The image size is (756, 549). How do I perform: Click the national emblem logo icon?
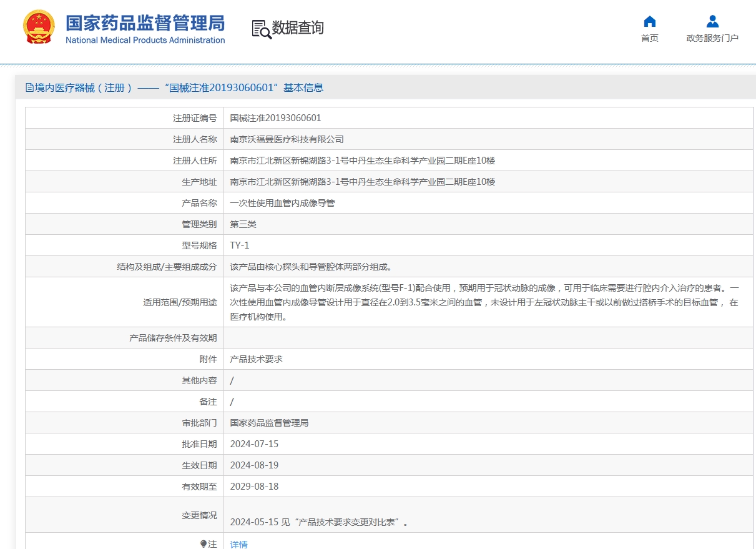click(x=39, y=27)
